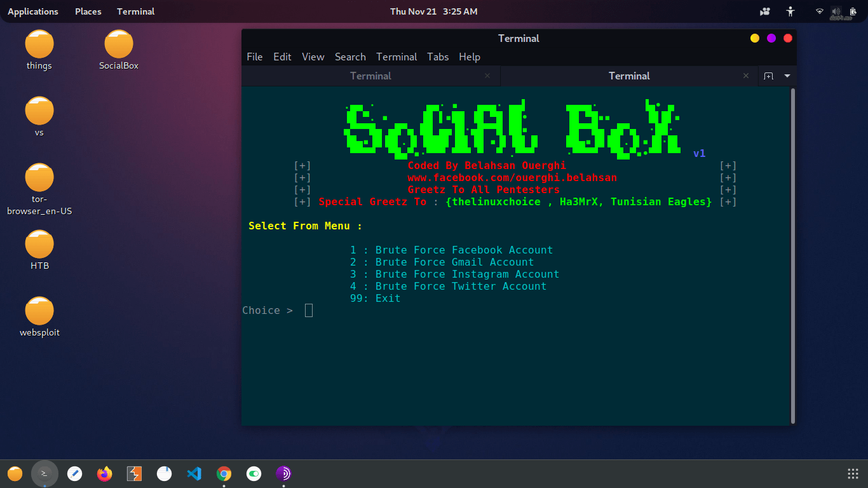Click the terminal vertical scrollbar

coord(792,256)
